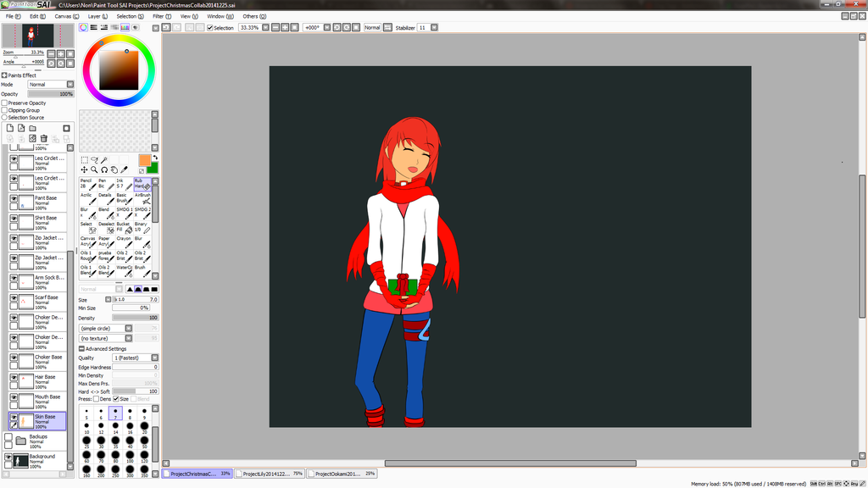Select the Ink S 7 brush

[124, 184]
